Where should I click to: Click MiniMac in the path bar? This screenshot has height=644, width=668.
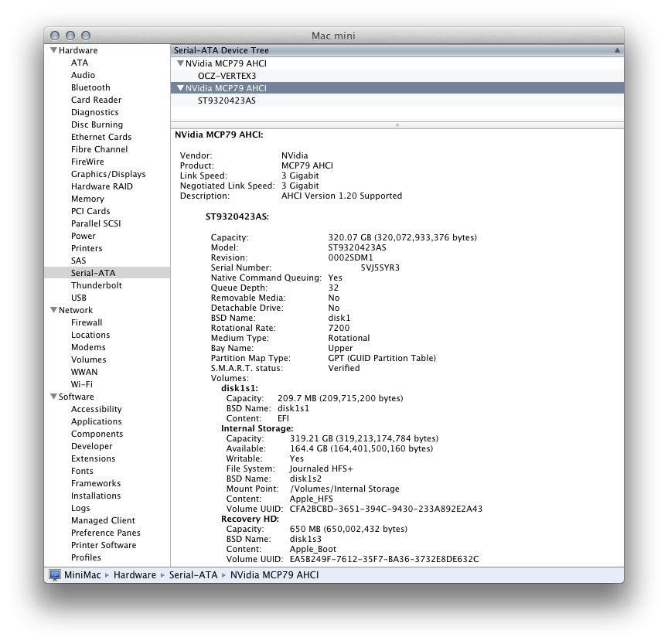83,575
